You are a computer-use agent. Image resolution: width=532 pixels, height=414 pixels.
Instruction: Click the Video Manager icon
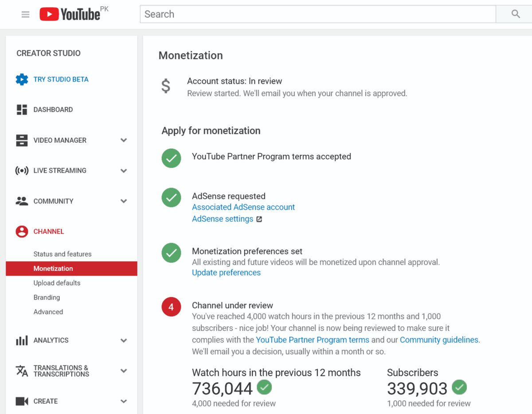pos(22,140)
